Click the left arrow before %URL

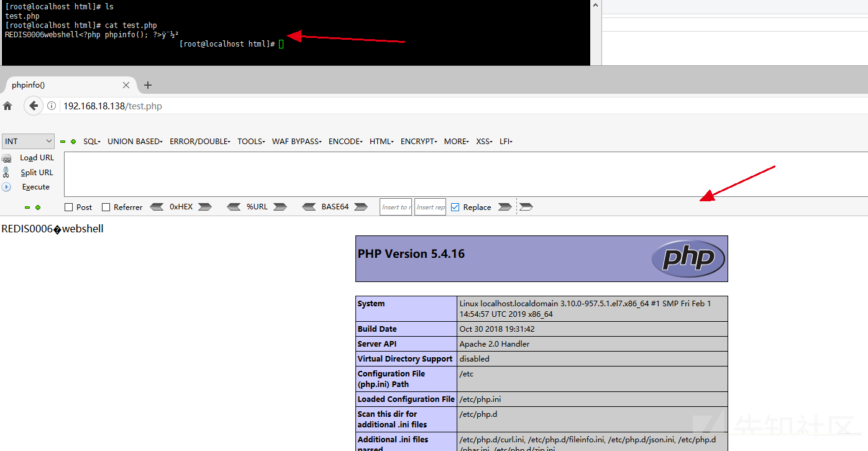click(x=234, y=207)
